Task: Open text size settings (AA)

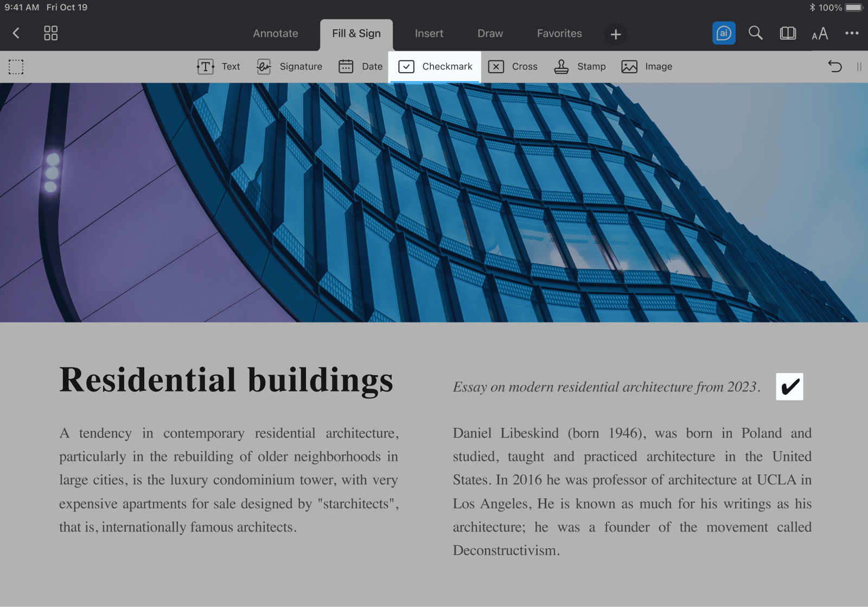Action: (x=820, y=34)
